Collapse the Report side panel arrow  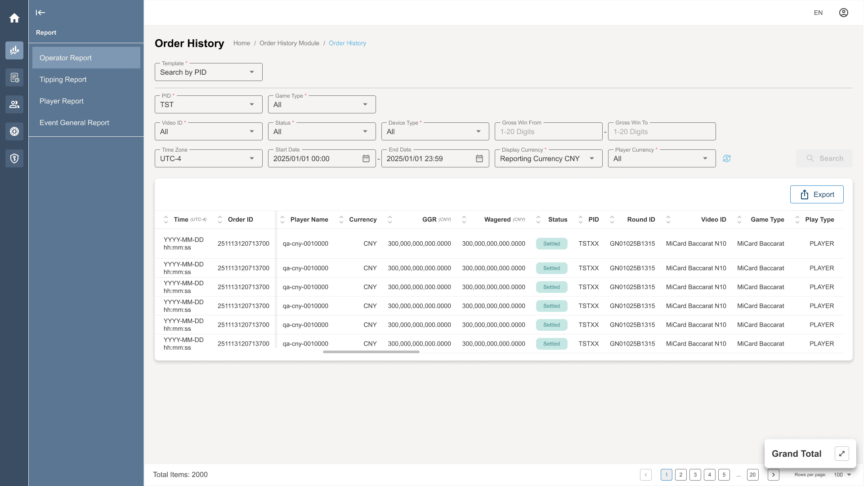pyautogui.click(x=40, y=13)
